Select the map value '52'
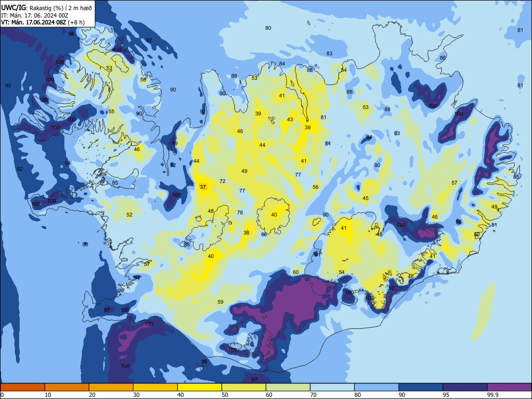Screen dimensions: 532x399 point(129,215)
